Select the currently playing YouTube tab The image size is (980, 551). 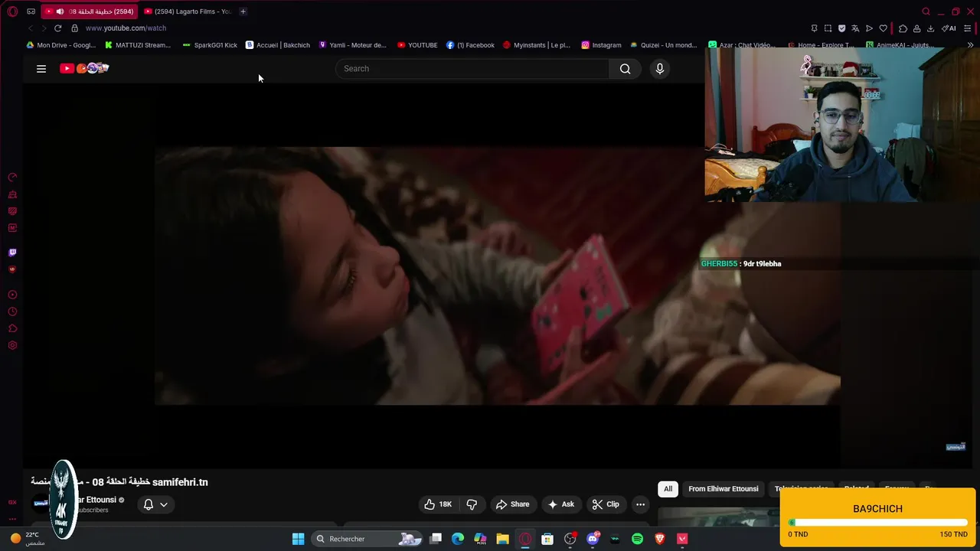[x=90, y=11]
